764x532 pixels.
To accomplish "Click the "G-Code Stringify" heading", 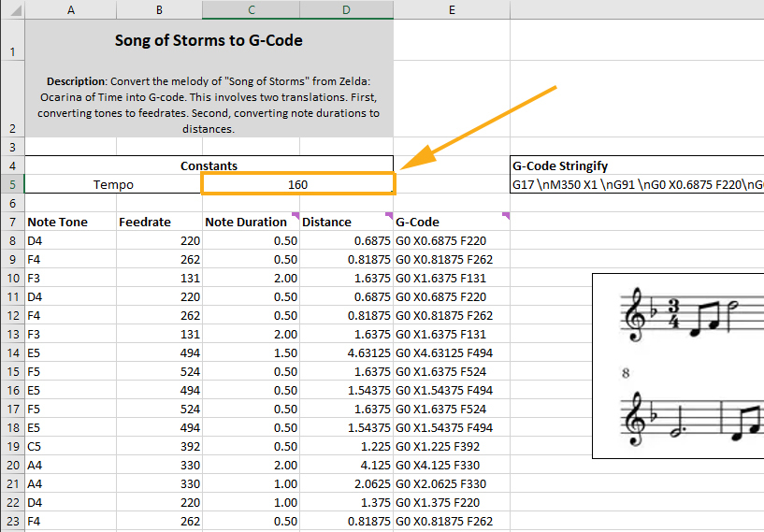I will click(x=560, y=165).
